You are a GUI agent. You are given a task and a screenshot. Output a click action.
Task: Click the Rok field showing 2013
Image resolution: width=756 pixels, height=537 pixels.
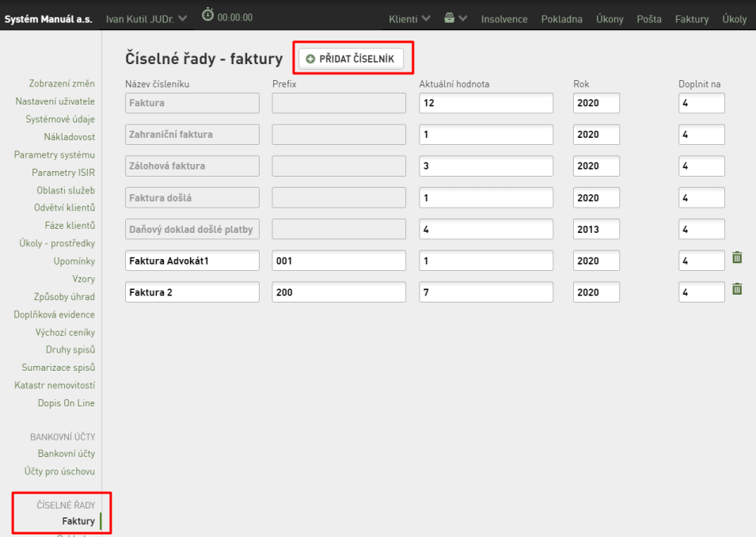click(596, 229)
